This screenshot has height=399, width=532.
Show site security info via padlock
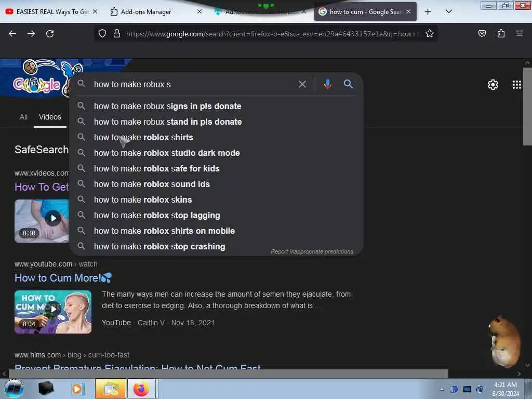117,33
